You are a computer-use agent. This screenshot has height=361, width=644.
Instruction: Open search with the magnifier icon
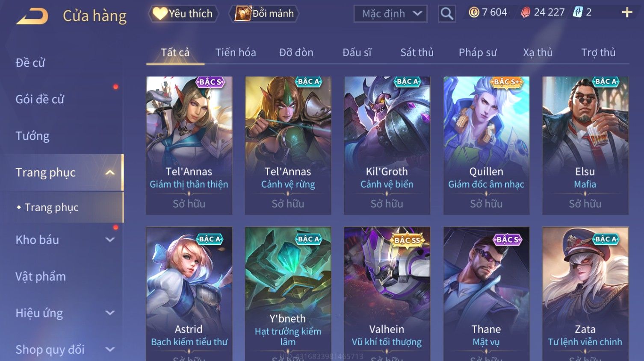coord(447,14)
